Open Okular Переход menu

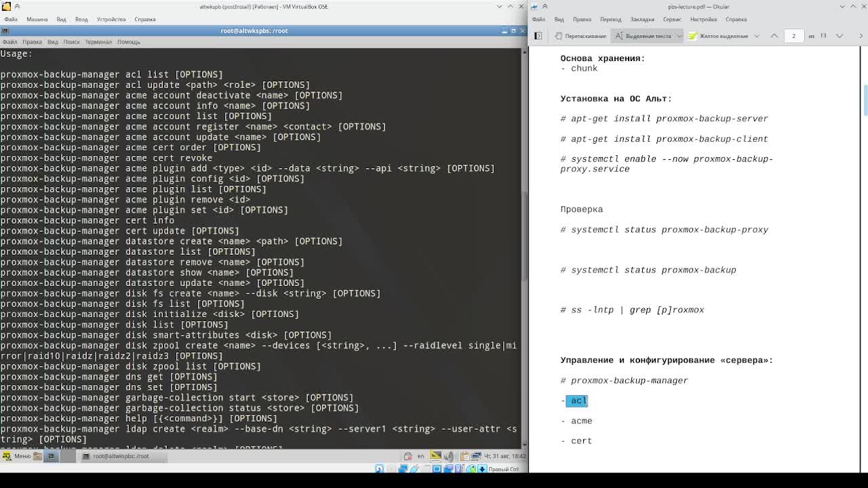click(610, 19)
